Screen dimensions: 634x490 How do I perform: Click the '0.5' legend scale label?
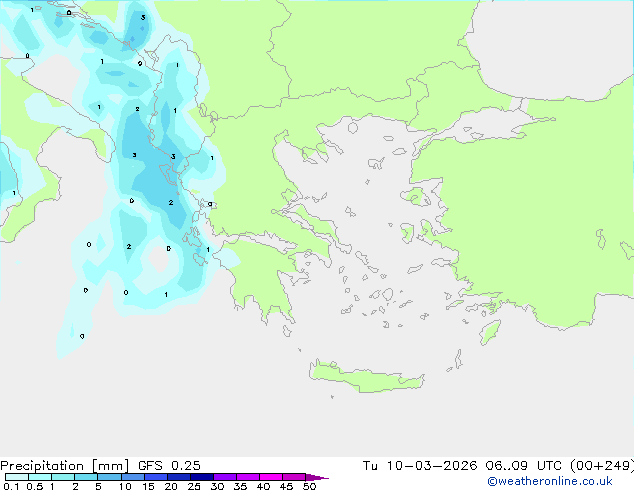tap(35, 486)
